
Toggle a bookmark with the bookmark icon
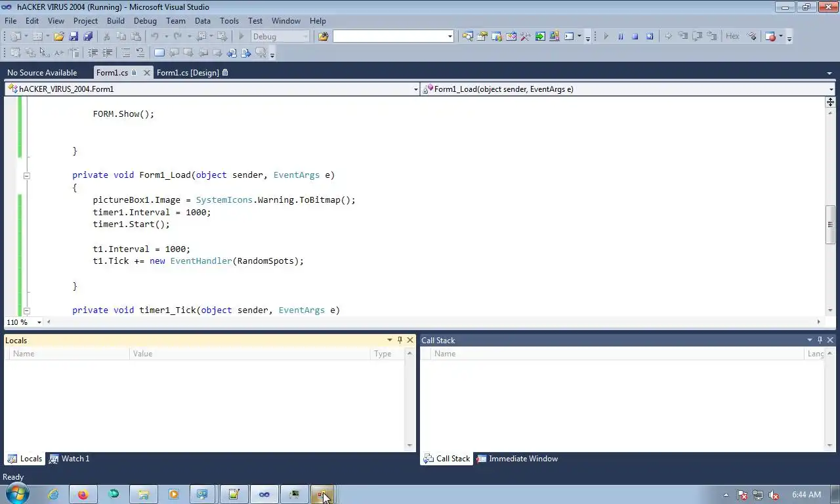pyautogui.click(x=159, y=52)
